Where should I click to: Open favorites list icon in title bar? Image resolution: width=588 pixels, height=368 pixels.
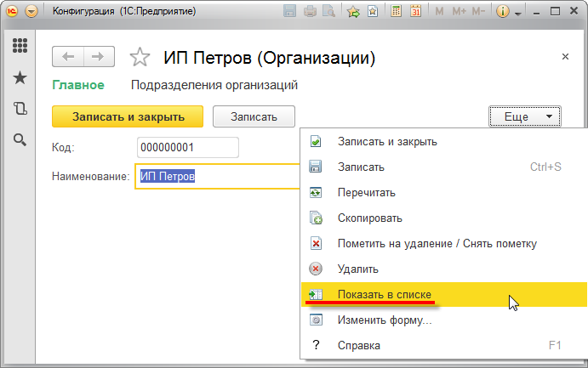[373, 12]
